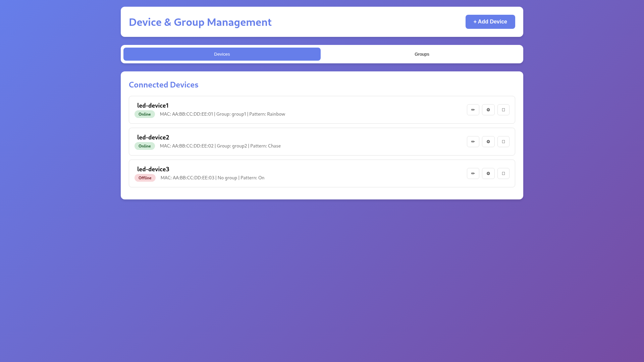
Task: Click the square icon button for led-device2
Action: click(503, 141)
